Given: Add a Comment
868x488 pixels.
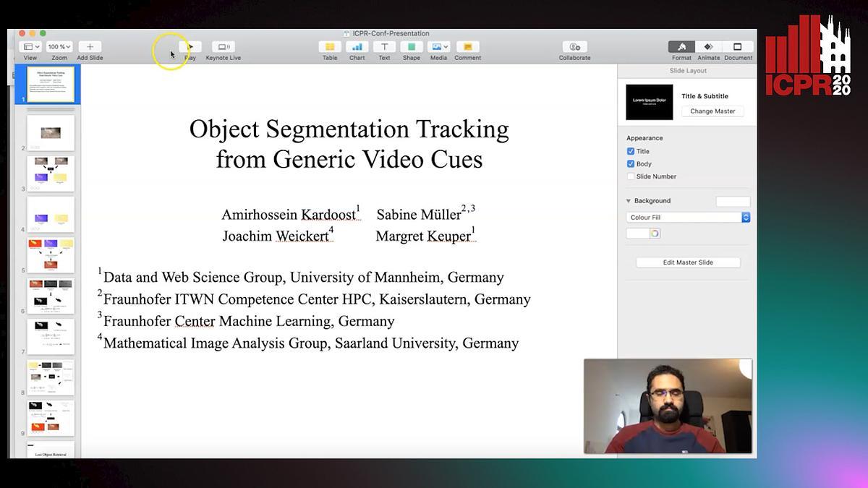Looking at the screenshot, I should click(x=468, y=46).
